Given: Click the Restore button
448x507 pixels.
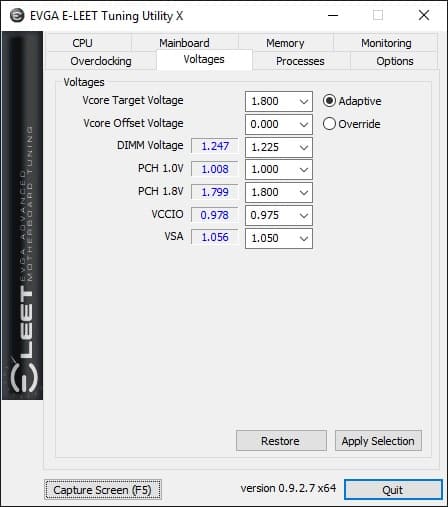Looking at the screenshot, I should pos(281,441).
